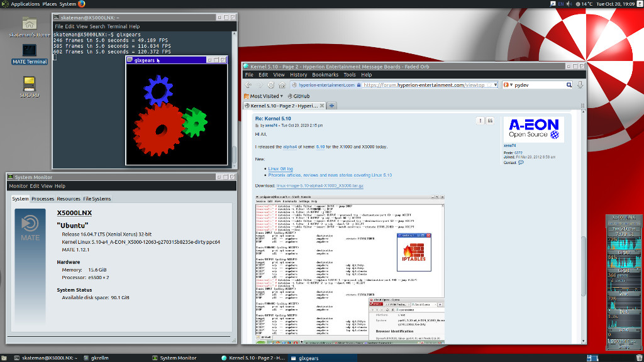Open the clock calendar Tue Oct 20, 19:09
Image resolution: width=644 pixels, height=362 pixels.
pyautogui.click(x=615, y=4)
